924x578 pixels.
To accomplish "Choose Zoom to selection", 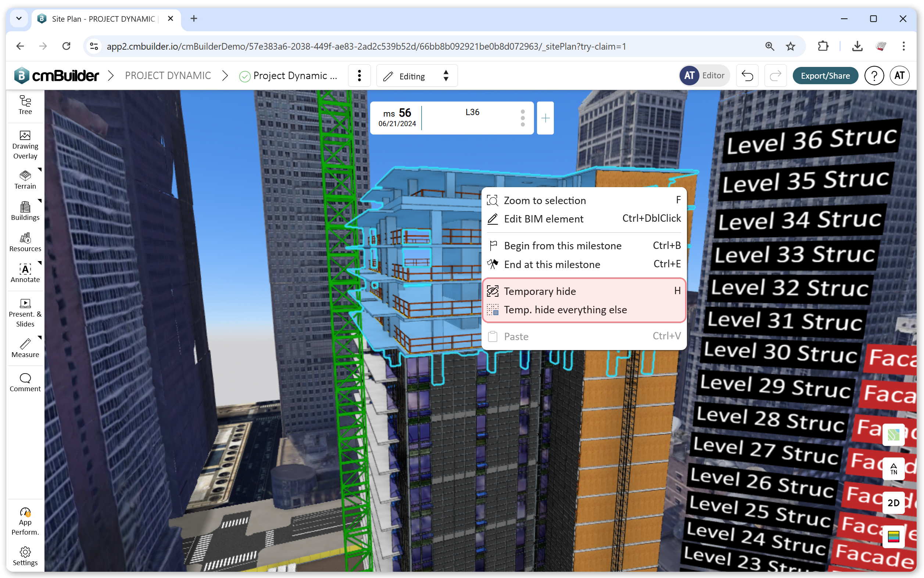I will tap(584, 200).
